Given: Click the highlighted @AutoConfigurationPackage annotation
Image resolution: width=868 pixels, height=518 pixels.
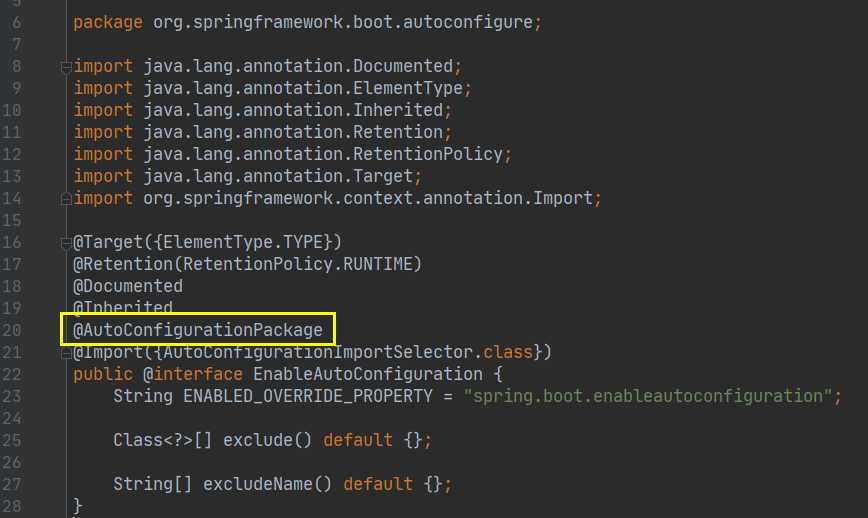Looking at the screenshot, I should 198,330.
